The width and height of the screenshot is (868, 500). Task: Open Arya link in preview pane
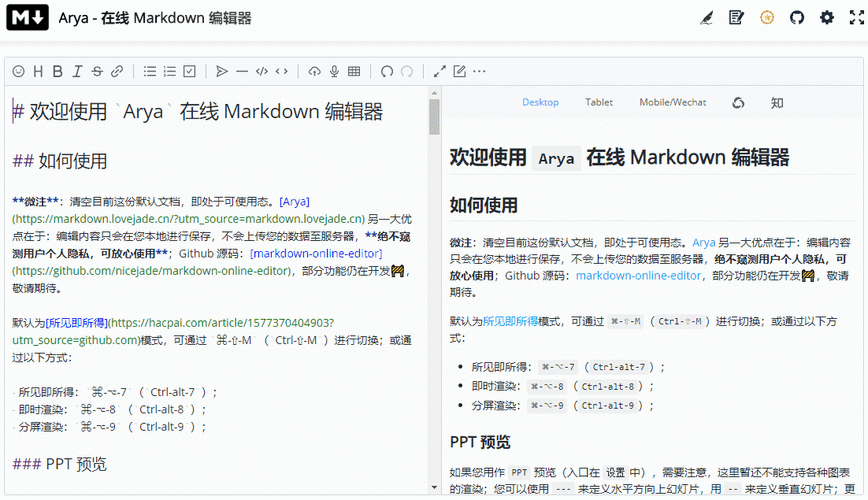click(x=704, y=243)
